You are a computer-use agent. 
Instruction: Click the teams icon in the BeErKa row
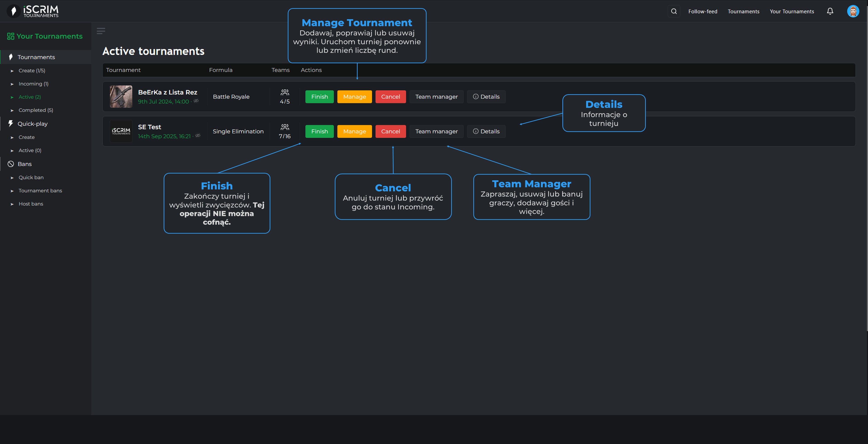tap(285, 92)
